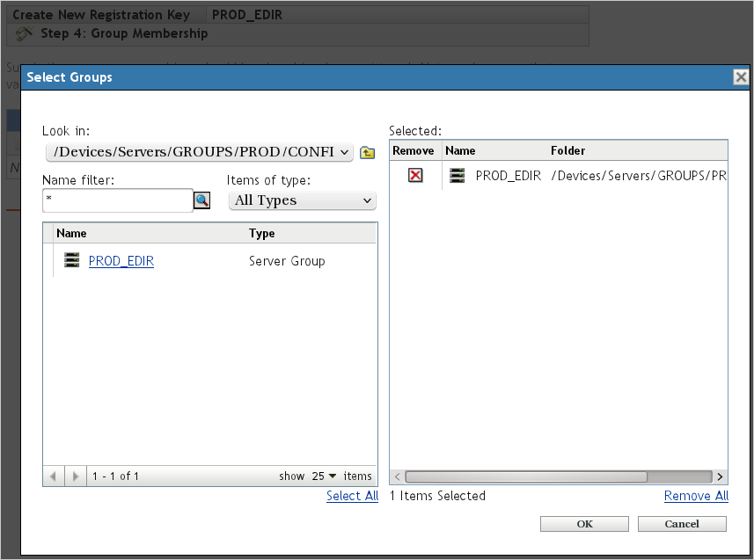This screenshot has width=754, height=560.
Task: Go to the previous page of results
Action: (54, 476)
